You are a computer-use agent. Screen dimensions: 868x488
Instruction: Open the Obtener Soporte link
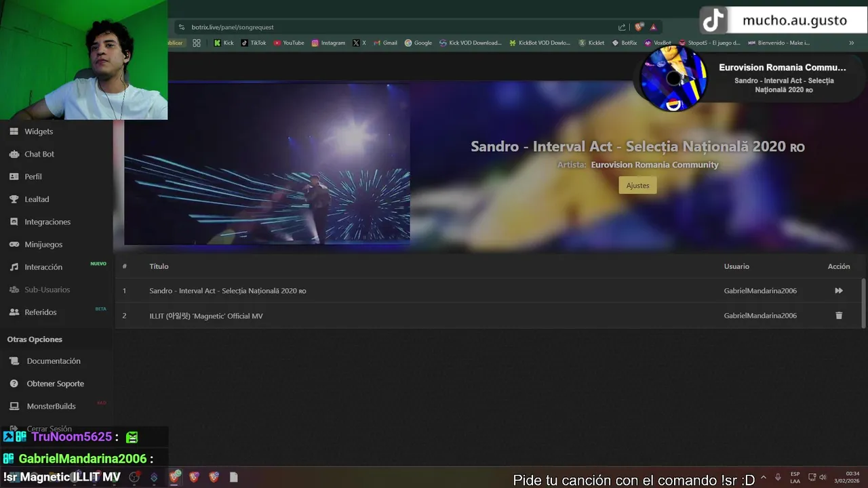coord(56,384)
